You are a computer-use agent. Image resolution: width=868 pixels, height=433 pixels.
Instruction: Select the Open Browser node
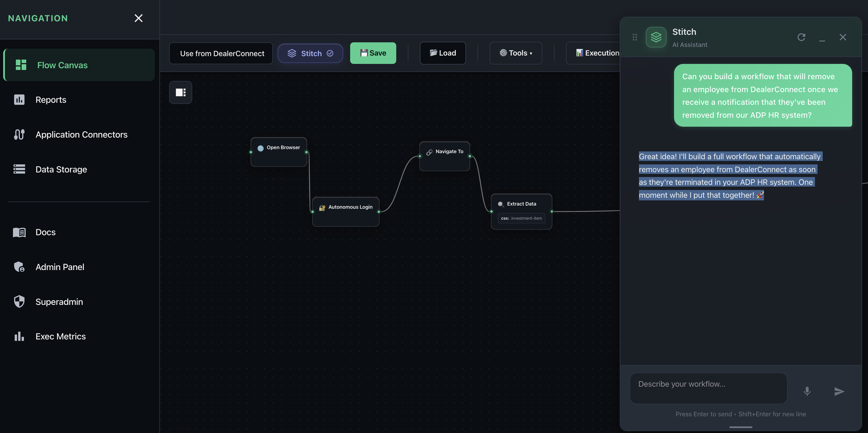279,152
